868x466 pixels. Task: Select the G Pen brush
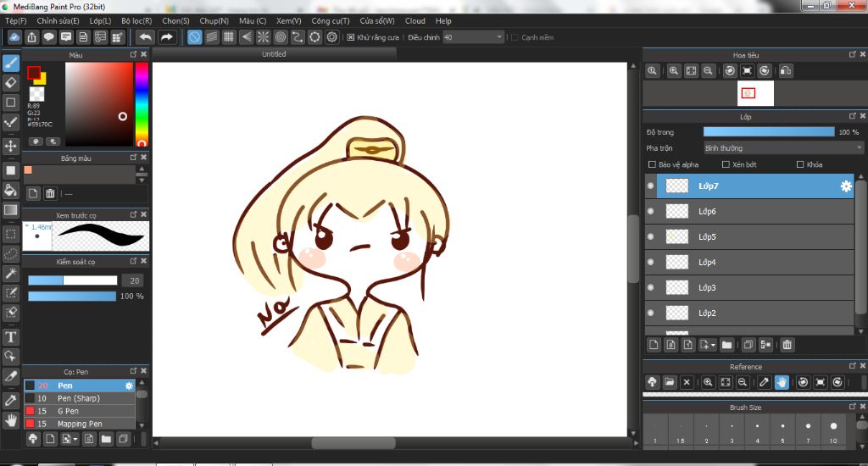point(79,411)
